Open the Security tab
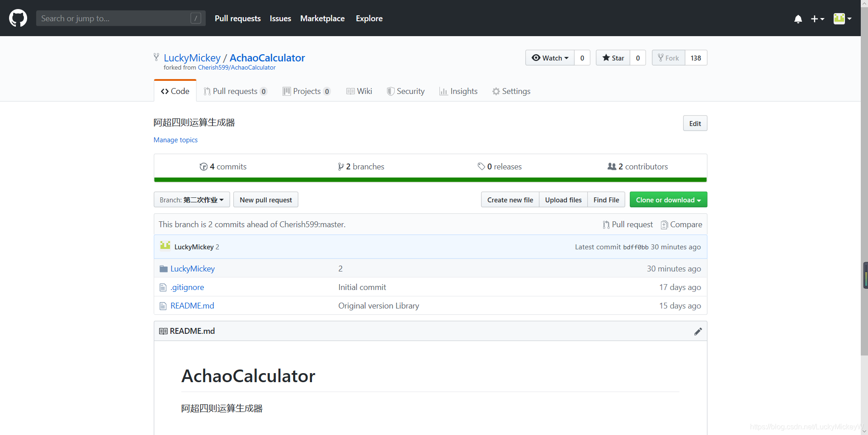 click(x=406, y=91)
